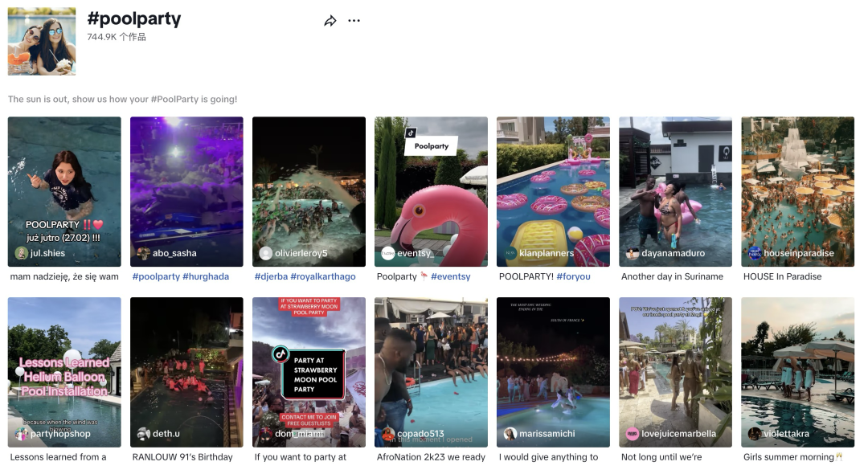This screenshot has width=868, height=470.
Task: Open the three-dots more options menu
Action: tap(354, 21)
